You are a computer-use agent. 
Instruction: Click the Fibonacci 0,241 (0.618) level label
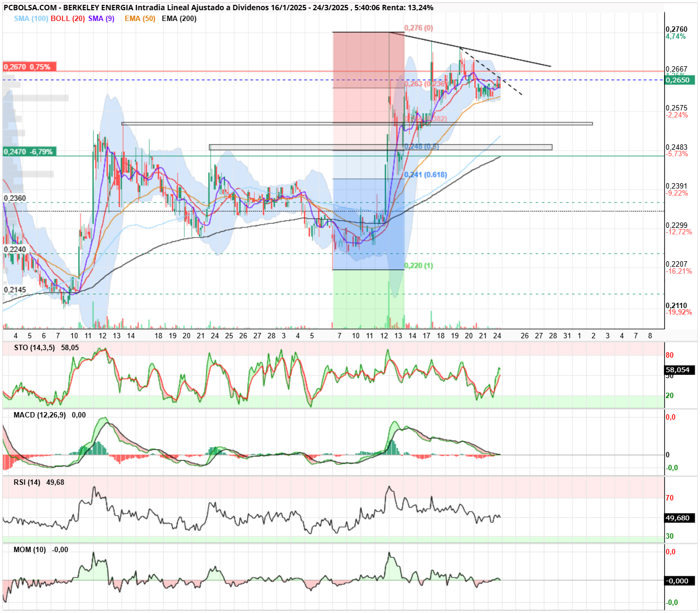pos(426,175)
